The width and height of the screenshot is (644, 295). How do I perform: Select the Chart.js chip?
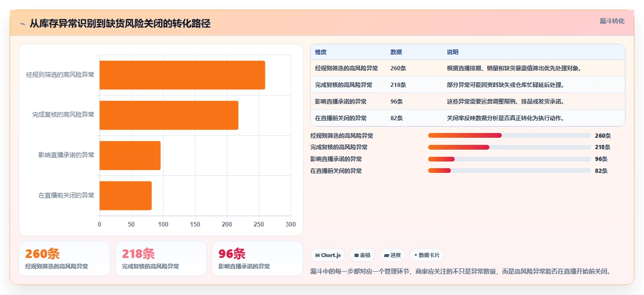click(328, 255)
